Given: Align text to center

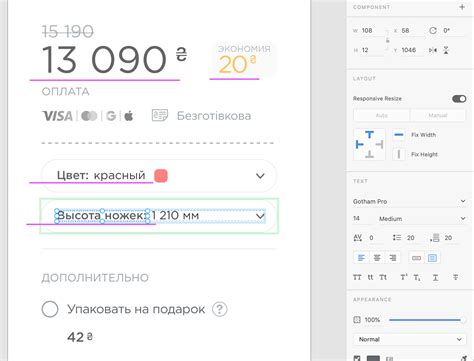Looking at the screenshot, I should point(377,258).
